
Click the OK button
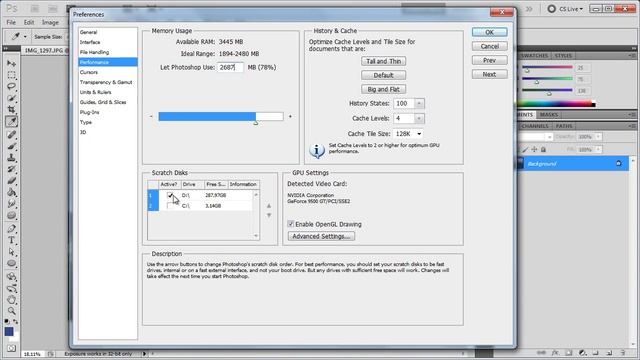pos(489,32)
